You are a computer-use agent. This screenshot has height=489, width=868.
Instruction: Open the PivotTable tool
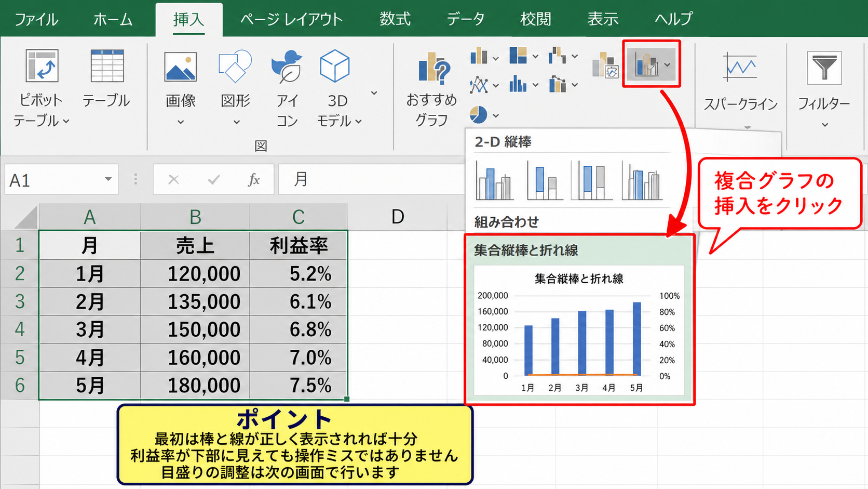point(42,88)
